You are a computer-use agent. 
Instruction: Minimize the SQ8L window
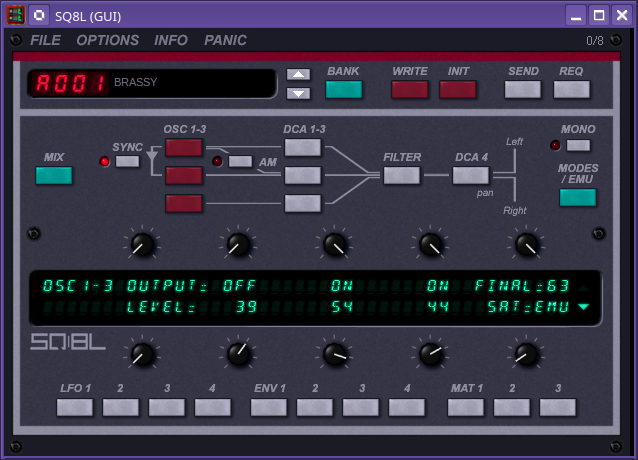pos(576,15)
